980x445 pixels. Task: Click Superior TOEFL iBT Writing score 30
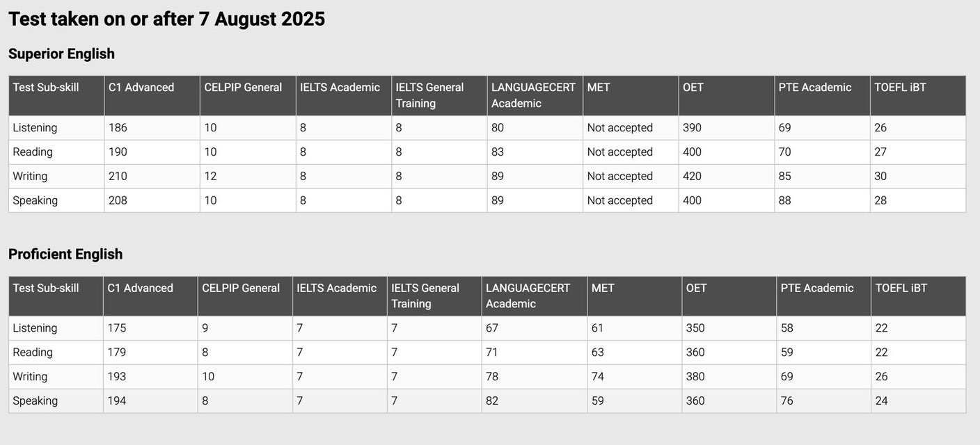tap(880, 176)
